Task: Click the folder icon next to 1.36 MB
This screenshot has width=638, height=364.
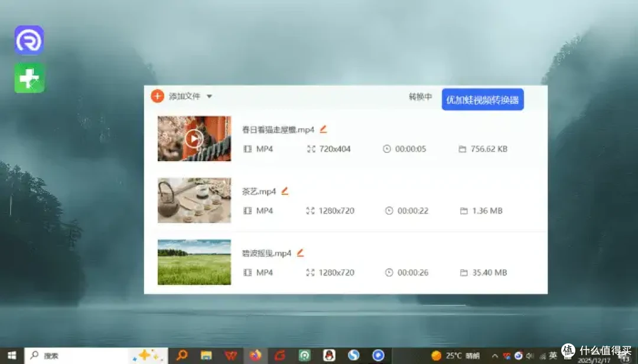Action: [x=464, y=211]
